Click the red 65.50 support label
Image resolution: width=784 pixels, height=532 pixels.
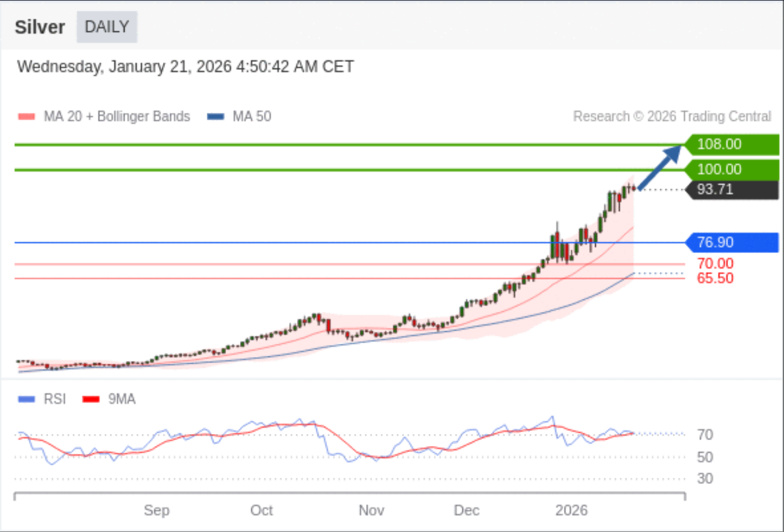715,278
